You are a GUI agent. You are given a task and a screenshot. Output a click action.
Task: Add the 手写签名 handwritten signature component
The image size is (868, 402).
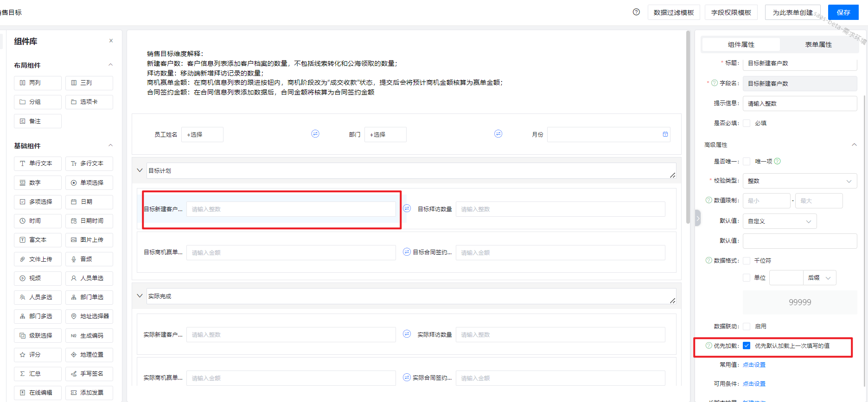89,374
